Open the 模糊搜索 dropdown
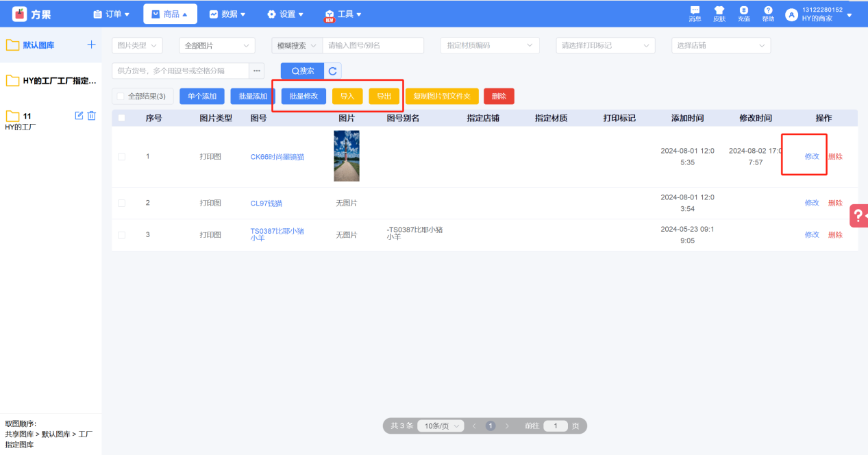 [x=297, y=45]
